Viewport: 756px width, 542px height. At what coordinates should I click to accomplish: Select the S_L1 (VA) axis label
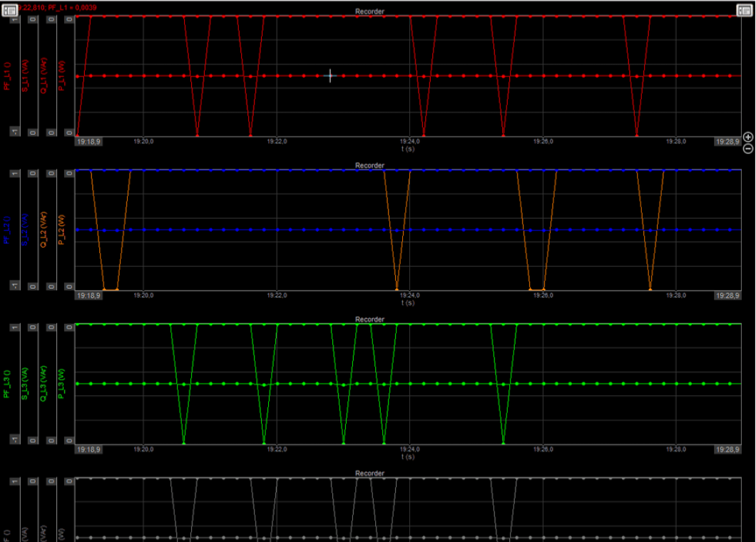point(25,76)
